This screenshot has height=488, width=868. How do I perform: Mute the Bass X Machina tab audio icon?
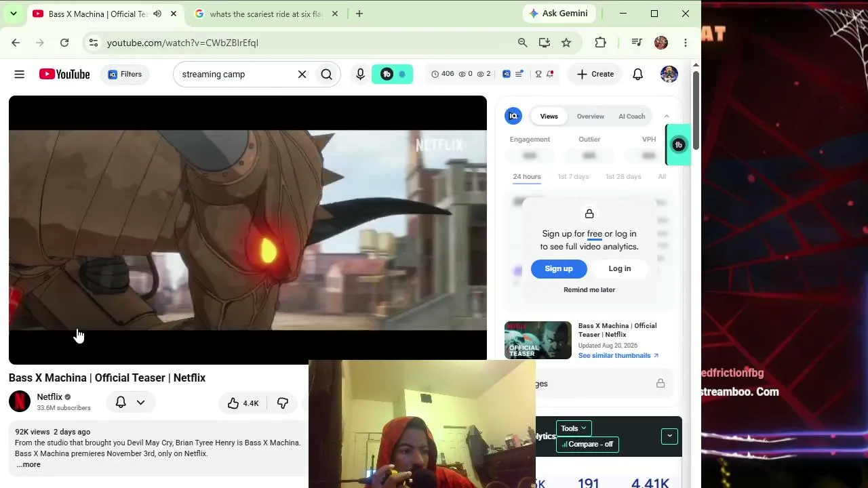tap(157, 14)
